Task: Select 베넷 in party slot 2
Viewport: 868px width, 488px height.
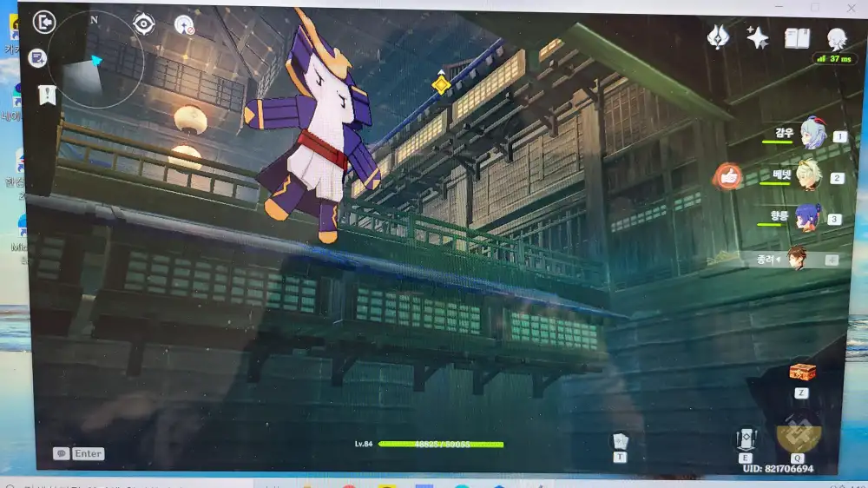Action: (809, 175)
